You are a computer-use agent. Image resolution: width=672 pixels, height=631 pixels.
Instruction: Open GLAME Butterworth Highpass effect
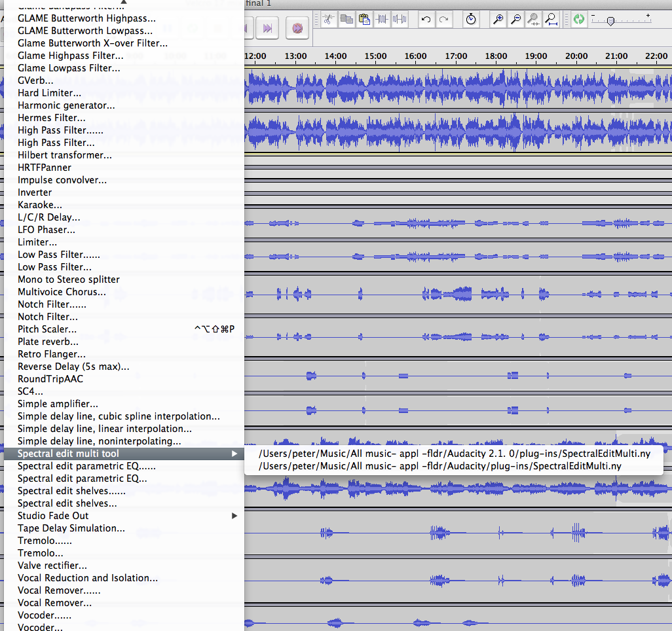(x=124, y=18)
